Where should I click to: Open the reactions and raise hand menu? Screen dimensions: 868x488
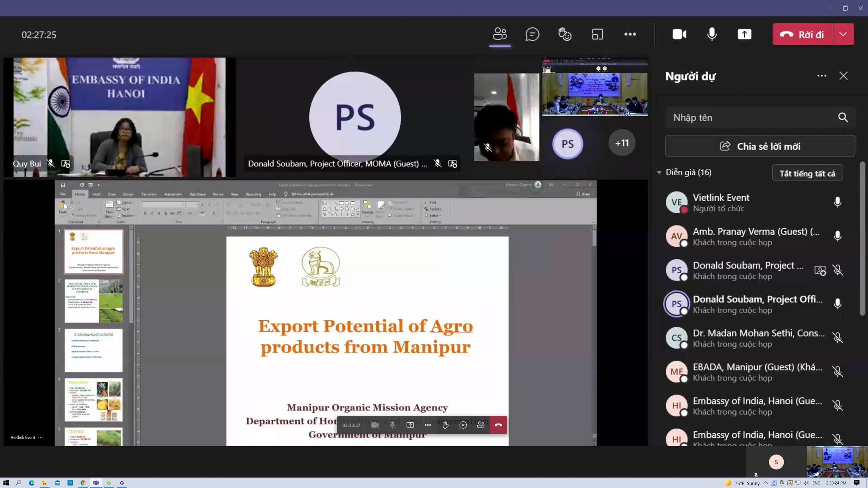565,34
